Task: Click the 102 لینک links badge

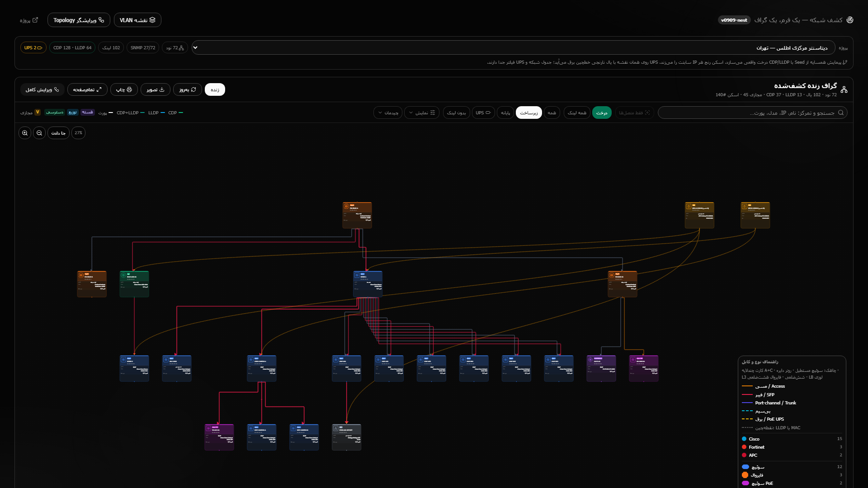Action: tap(111, 47)
